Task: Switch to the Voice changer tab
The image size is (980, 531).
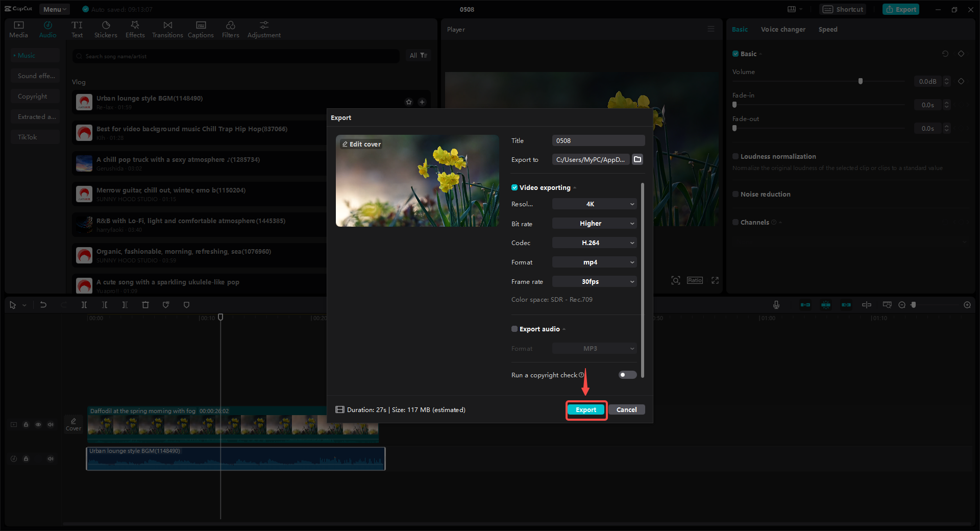Action: pos(782,29)
